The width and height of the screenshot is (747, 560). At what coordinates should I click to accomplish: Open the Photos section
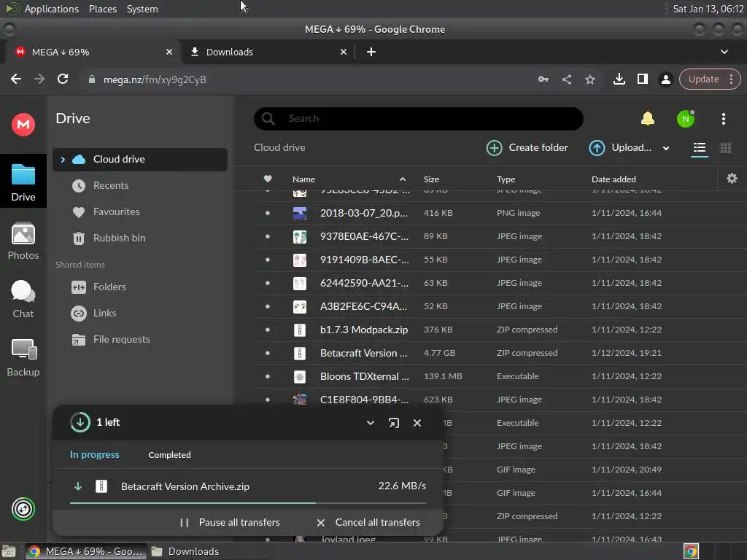point(23,241)
